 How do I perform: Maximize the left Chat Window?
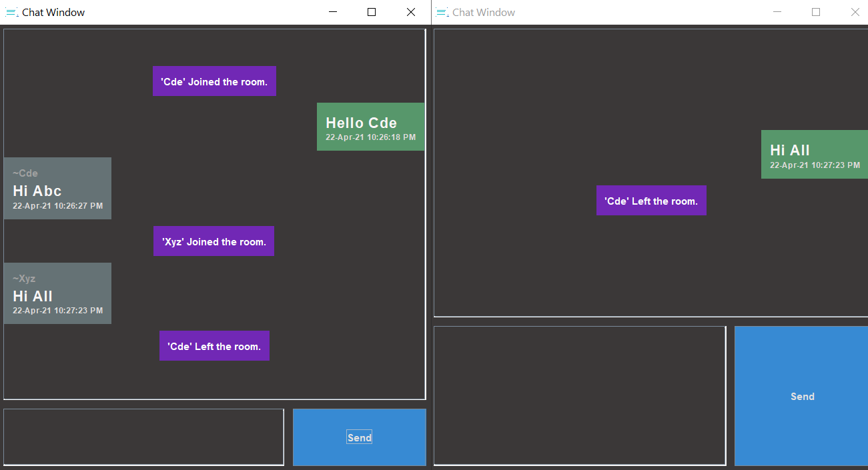tap(371, 11)
